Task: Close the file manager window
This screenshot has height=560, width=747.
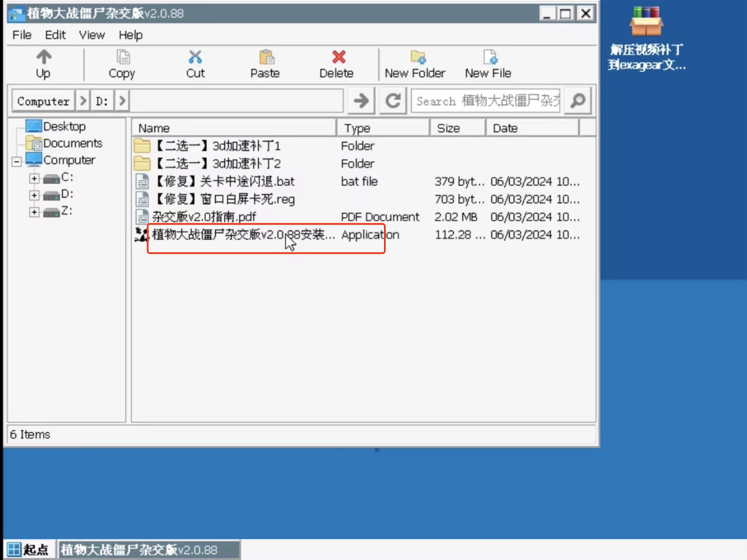Action: coord(586,13)
